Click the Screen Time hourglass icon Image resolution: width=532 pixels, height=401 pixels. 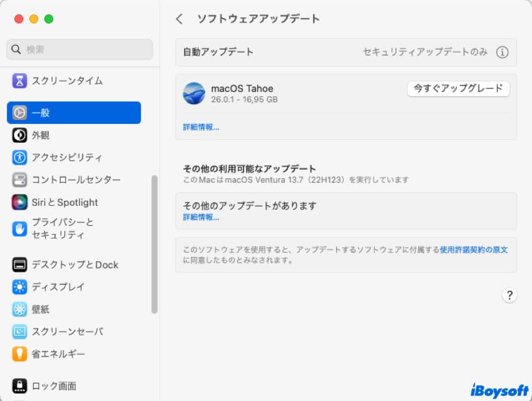click(20, 81)
